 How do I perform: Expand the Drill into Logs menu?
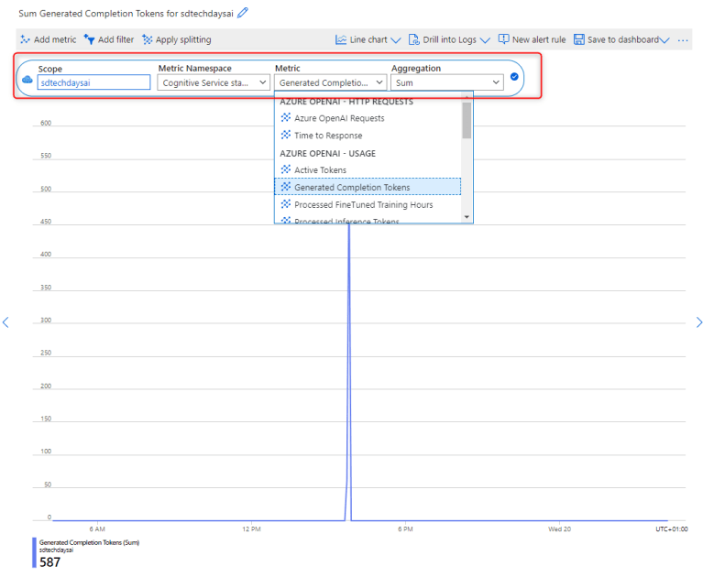tap(449, 40)
